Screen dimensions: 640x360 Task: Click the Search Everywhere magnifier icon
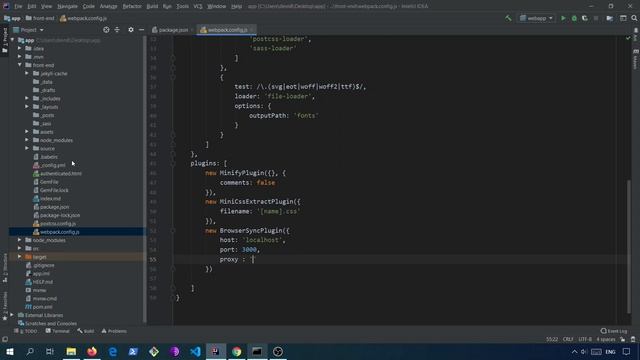(634, 18)
